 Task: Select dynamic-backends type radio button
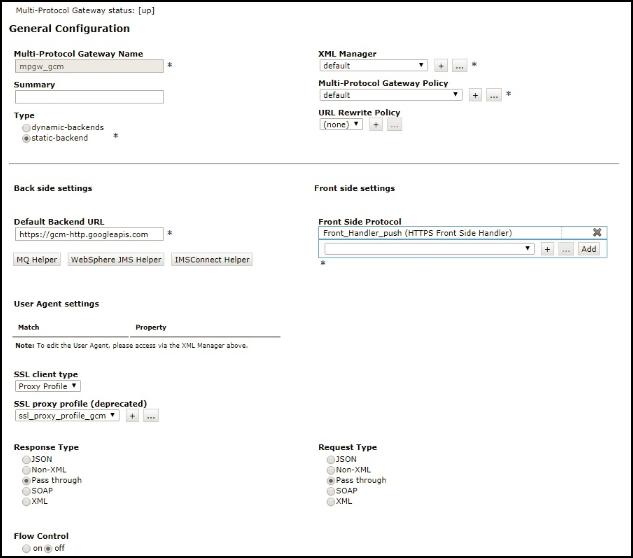coord(27,129)
